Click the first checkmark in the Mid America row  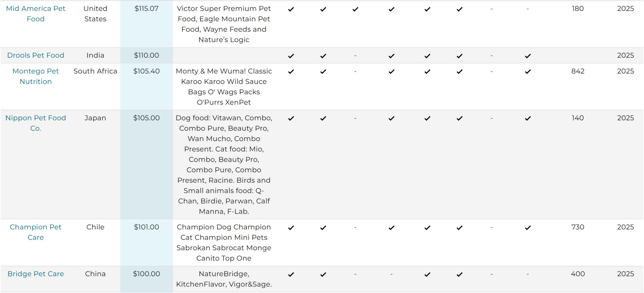pos(291,9)
